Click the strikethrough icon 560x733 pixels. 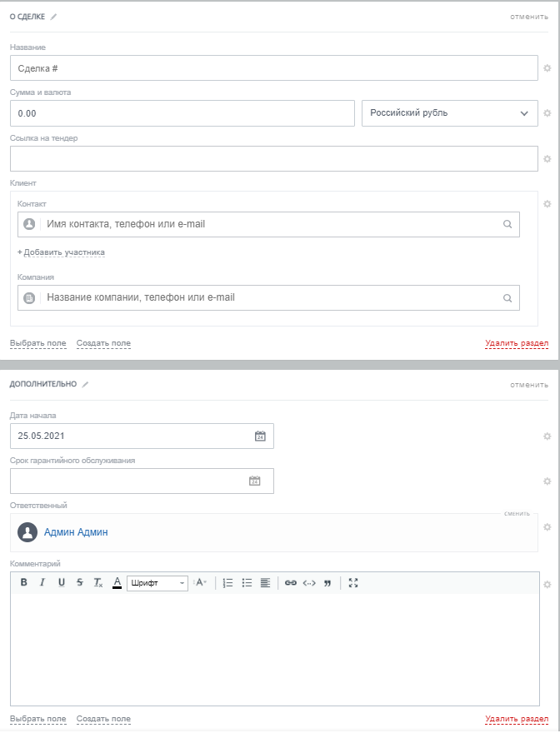click(x=79, y=583)
